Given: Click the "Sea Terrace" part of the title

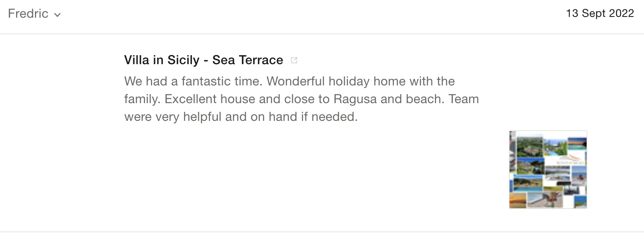Looking at the screenshot, I should pos(247,60).
